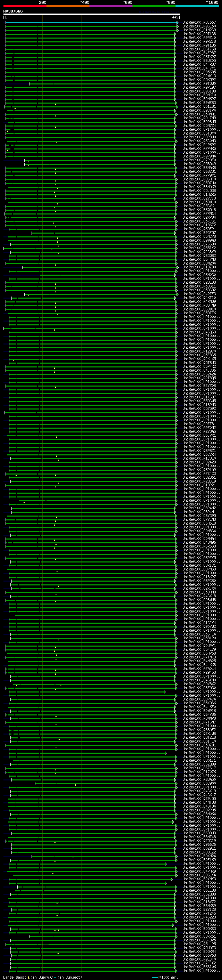
Task: Select hit label UniRef100_P35685
Action: coord(199,72)
